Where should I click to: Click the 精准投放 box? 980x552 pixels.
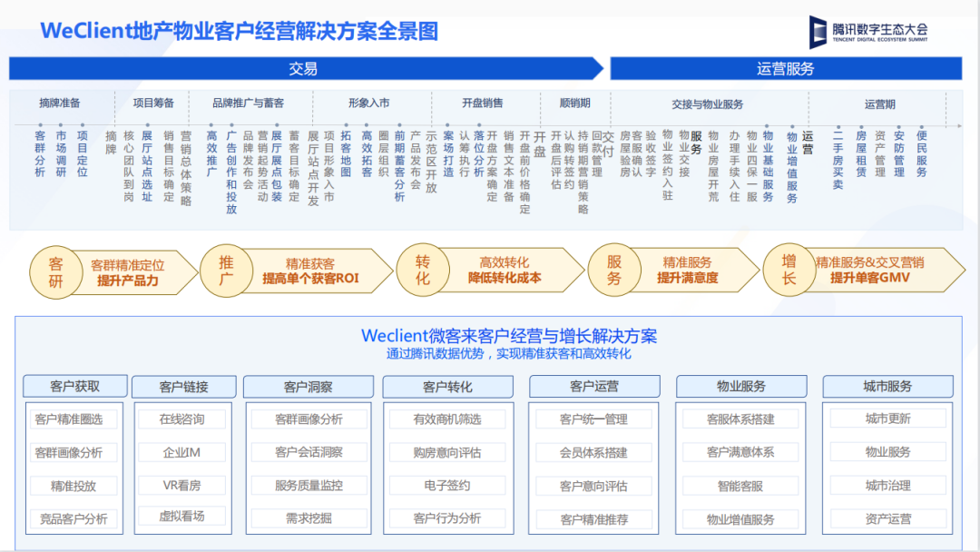[x=73, y=486]
